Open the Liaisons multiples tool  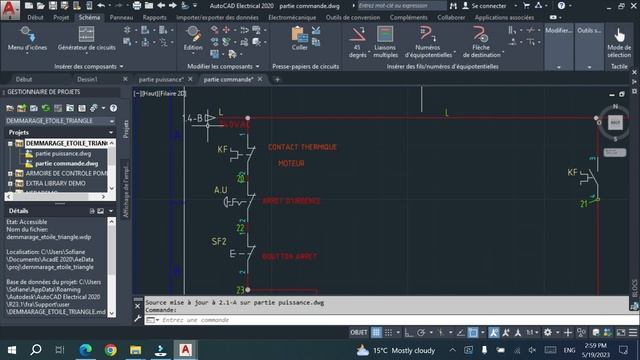point(385,42)
